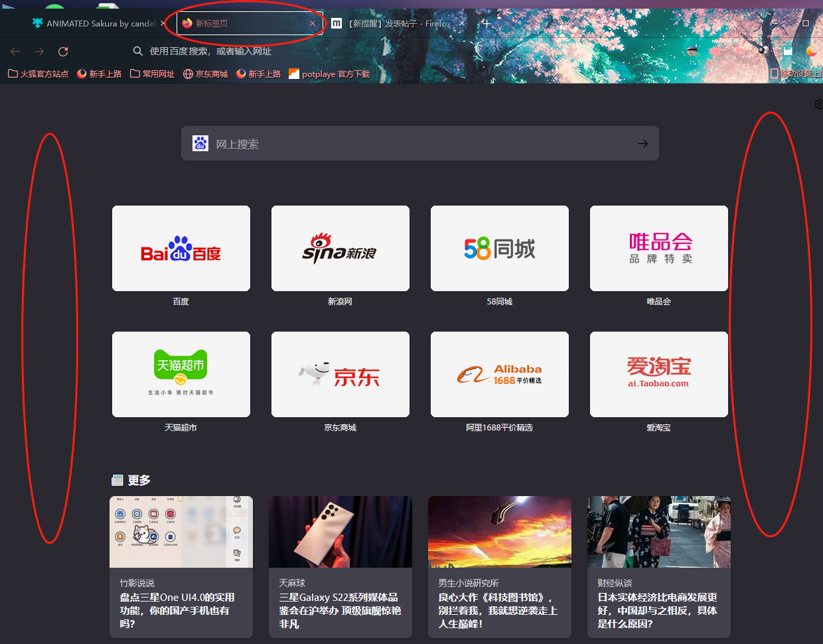Click Baidu paw icon in search box
Screen dimensions: 823x644
click(200, 143)
